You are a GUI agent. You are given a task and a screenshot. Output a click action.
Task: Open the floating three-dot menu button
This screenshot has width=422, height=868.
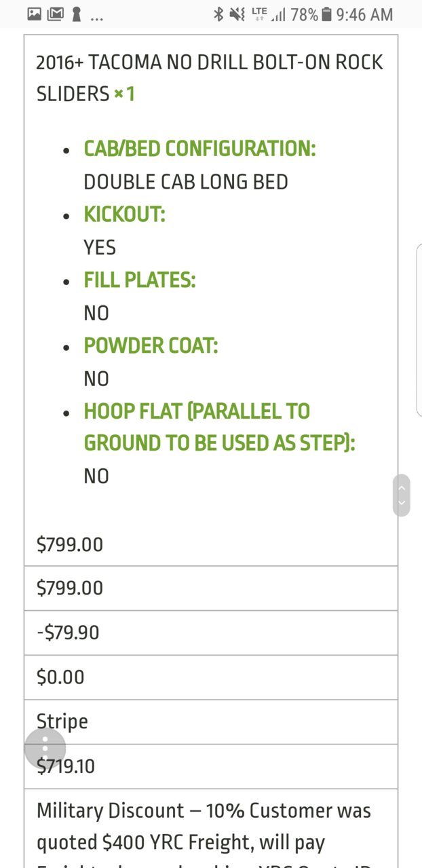(45, 749)
